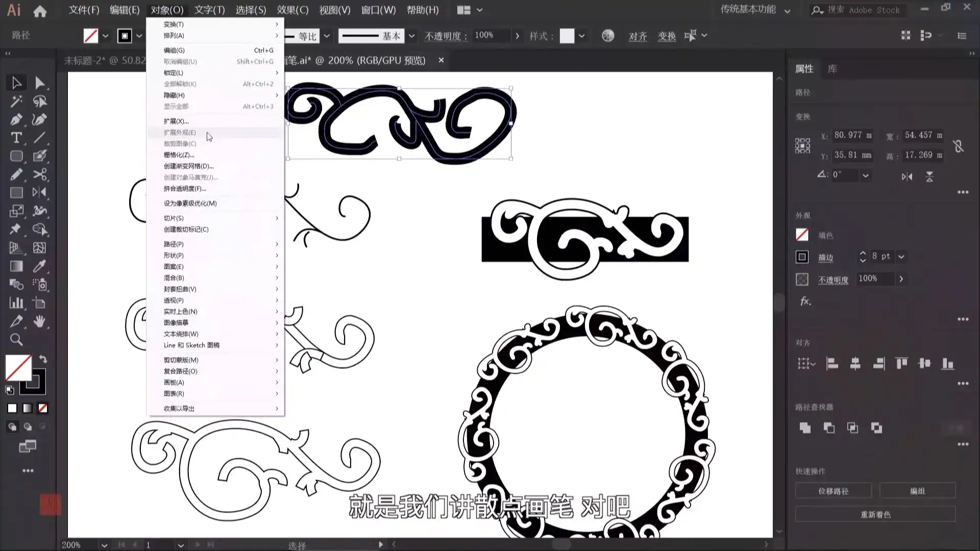Open the stroke weight dropdown showing 8 pt

tap(901, 257)
